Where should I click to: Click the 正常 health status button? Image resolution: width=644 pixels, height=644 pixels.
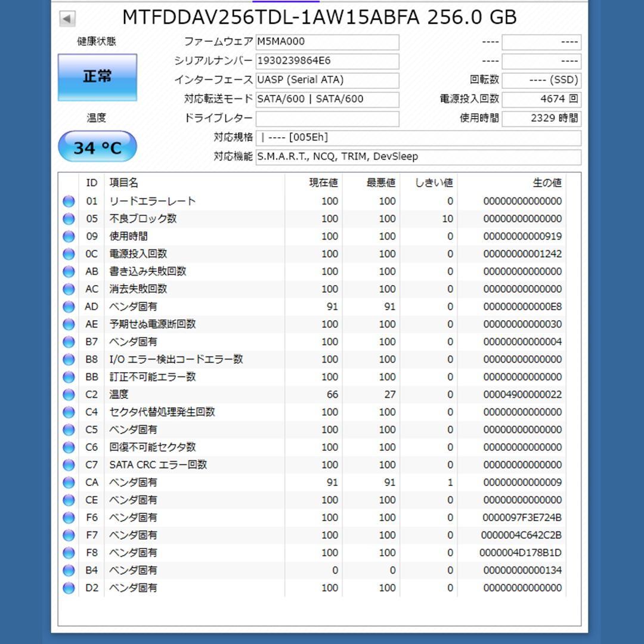click(97, 77)
